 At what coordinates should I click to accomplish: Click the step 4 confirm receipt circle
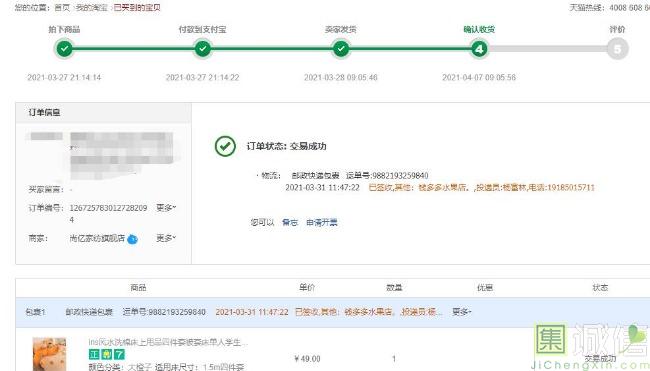coord(479,49)
